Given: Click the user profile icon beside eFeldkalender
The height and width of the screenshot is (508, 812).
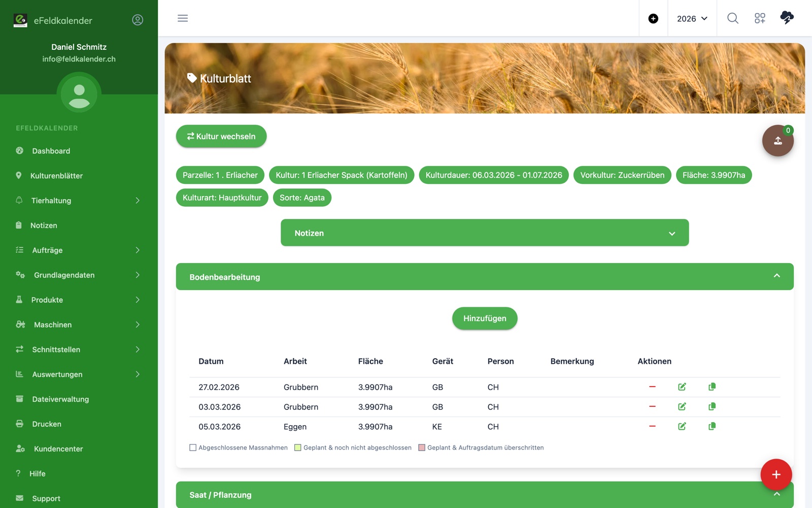Looking at the screenshot, I should [x=138, y=20].
